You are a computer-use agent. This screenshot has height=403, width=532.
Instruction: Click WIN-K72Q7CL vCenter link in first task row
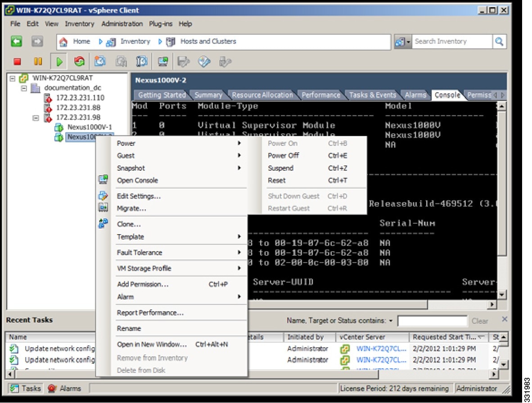coord(381,349)
